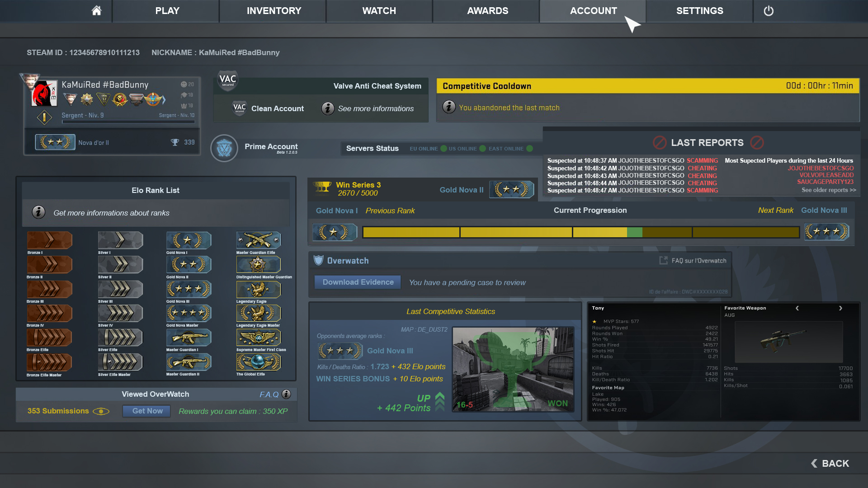Open 'Get more informations about ranks'
Screen dimensions: 868x488
click(111, 213)
